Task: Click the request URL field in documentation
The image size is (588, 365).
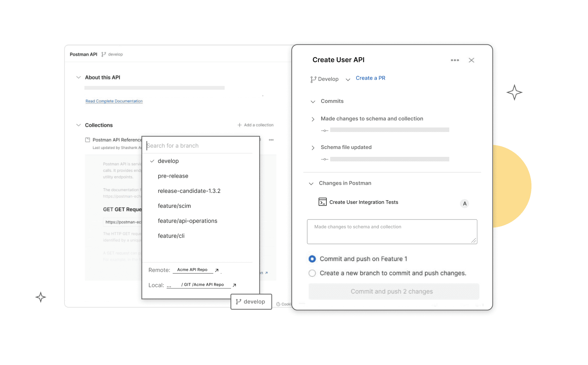Action: (x=122, y=222)
